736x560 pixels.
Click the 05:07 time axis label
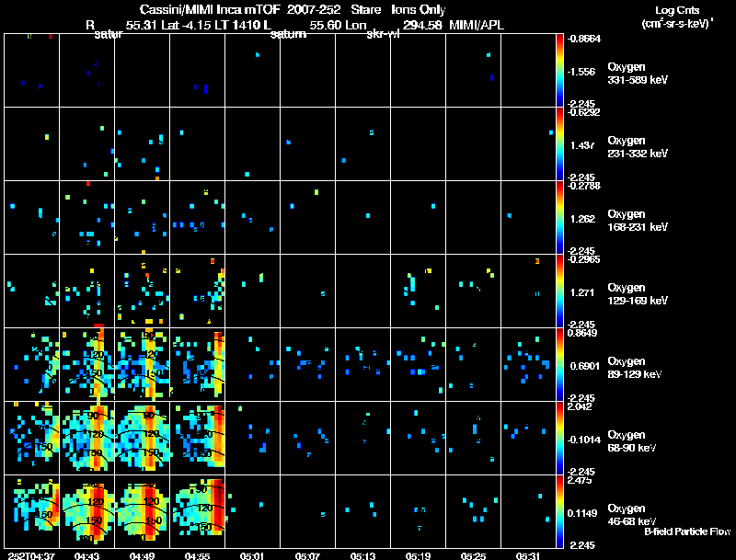pos(307,555)
